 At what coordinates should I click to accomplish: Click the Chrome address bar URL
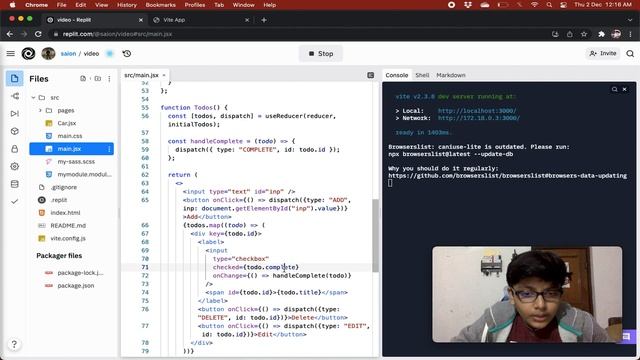point(117,34)
